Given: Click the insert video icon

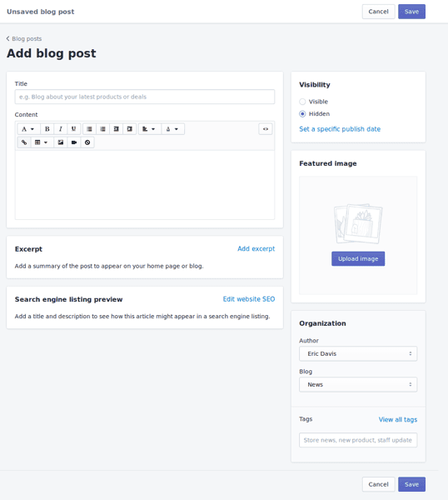Looking at the screenshot, I should click(x=74, y=142).
